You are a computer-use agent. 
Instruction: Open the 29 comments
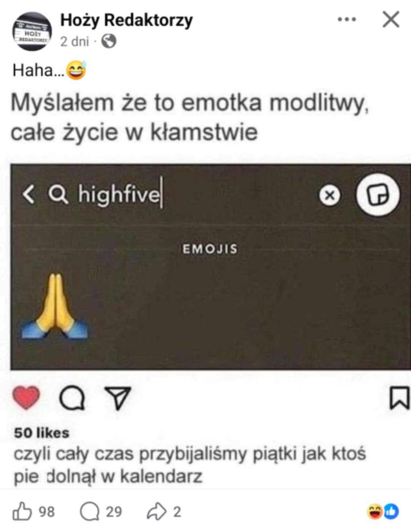(x=101, y=512)
